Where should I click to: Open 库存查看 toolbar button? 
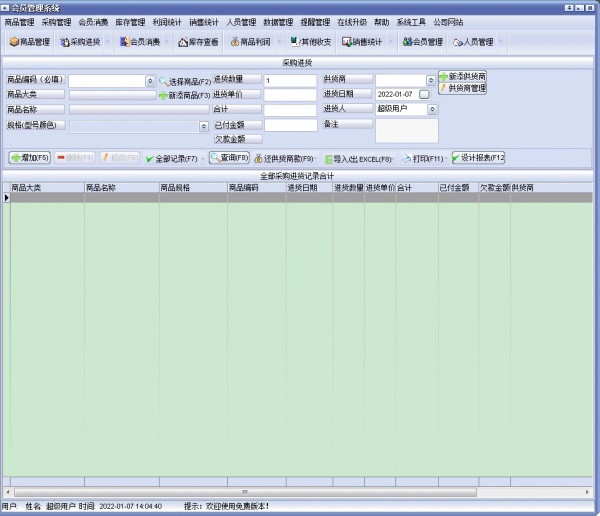pos(198,42)
